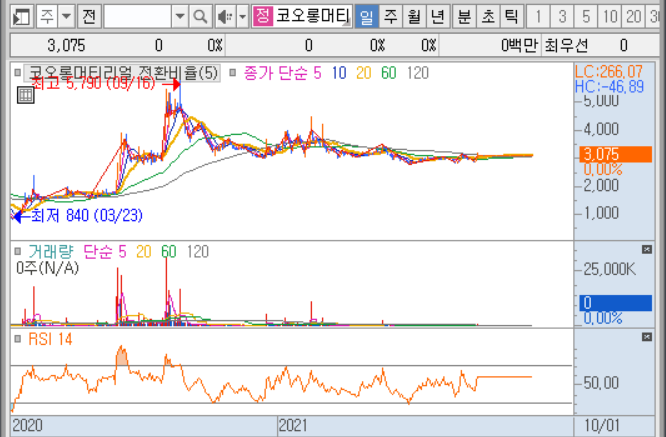Select interval button 5 in toolbar

(x=586, y=17)
